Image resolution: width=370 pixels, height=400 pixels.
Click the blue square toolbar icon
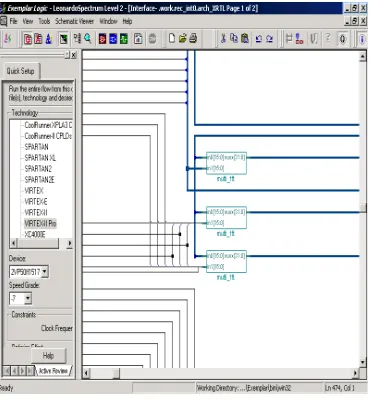point(113,39)
